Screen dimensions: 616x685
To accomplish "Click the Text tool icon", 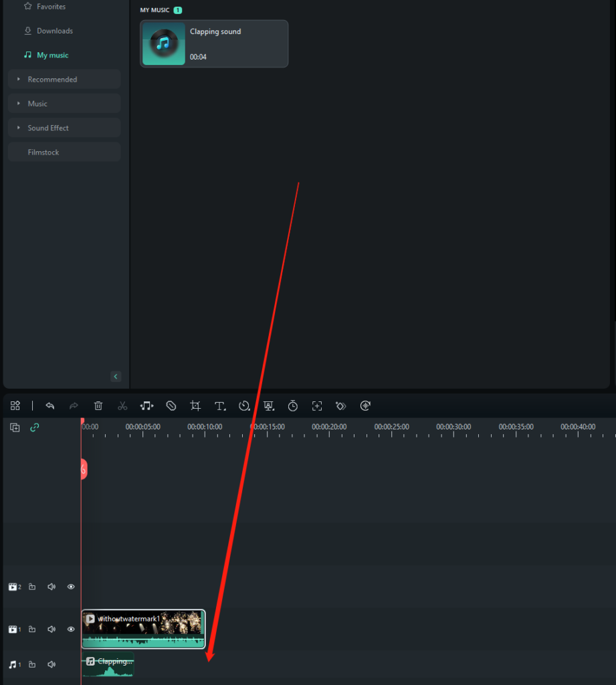I will (219, 405).
